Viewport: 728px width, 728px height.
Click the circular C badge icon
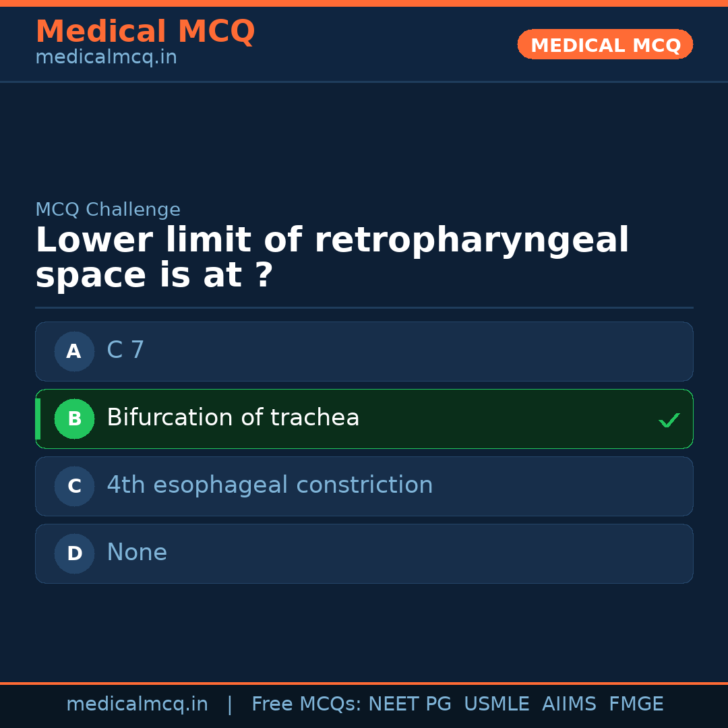(x=74, y=486)
